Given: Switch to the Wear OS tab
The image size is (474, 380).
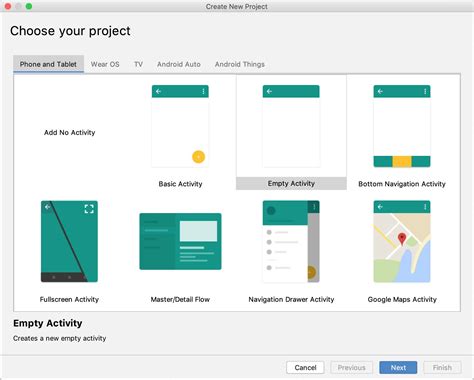Looking at the screenshot, I should [x=105, y=64].
